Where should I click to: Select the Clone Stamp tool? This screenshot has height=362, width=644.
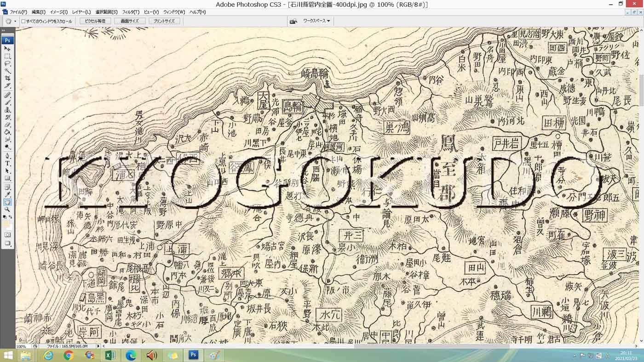point(7,110)
